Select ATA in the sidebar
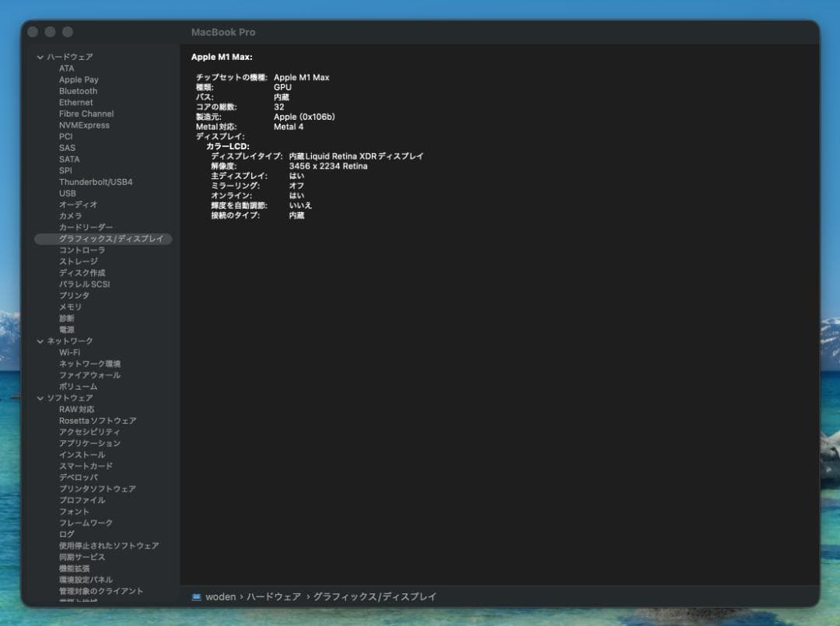Screen dimensions: 840x626 tap(66, 68)
